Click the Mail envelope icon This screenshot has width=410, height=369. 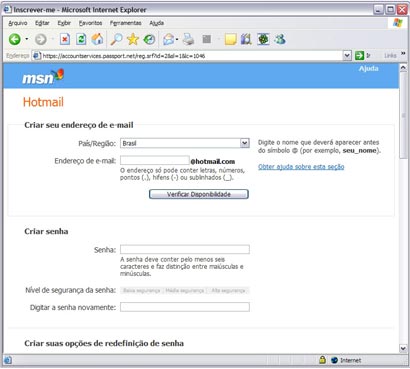[168, 39]
